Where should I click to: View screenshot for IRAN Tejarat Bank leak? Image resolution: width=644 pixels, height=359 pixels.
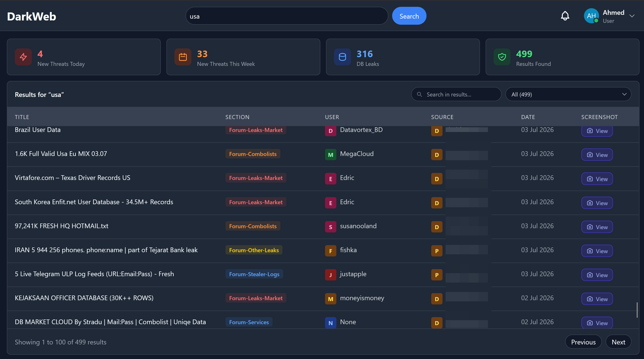pos(597,251)
